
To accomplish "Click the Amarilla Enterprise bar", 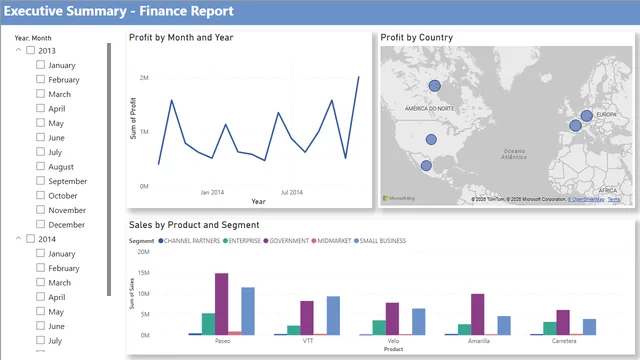I will pyautogui.click(x=464, y=330).
